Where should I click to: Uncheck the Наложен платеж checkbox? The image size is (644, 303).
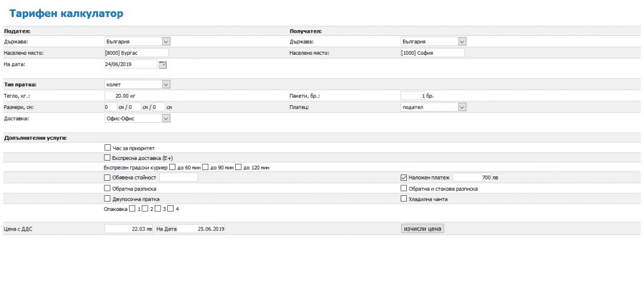(x=404, y=178)
